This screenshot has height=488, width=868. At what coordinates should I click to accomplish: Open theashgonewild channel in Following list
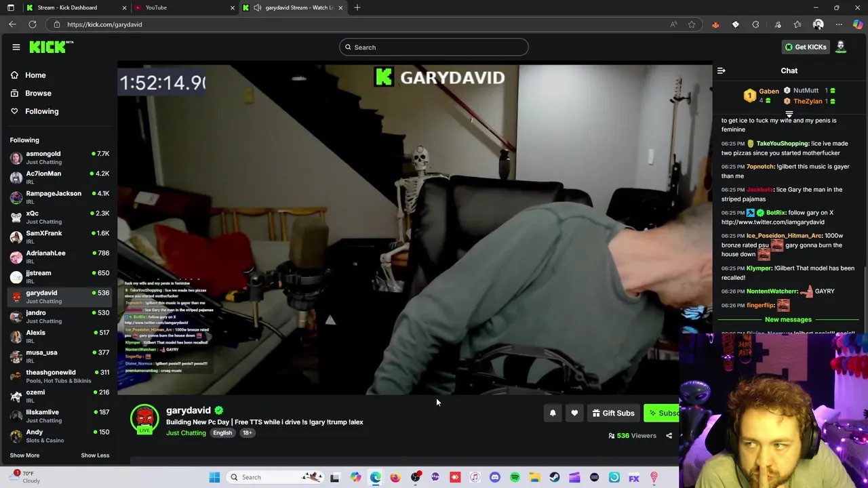click(59, 376)
